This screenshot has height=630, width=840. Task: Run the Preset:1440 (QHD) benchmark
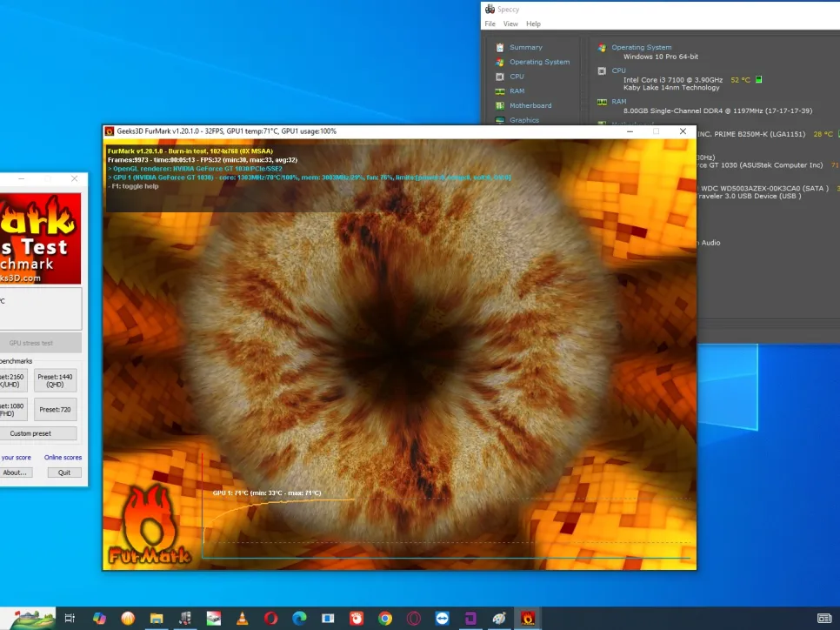click(x=55, y=380)
